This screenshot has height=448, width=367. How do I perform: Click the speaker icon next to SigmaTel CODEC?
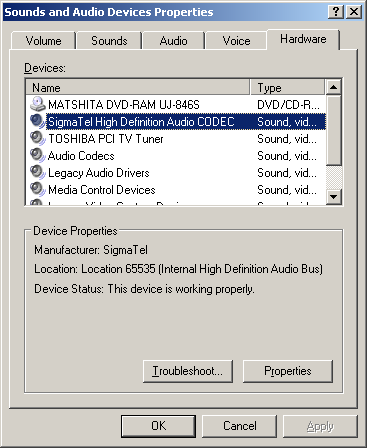[37, 121]
